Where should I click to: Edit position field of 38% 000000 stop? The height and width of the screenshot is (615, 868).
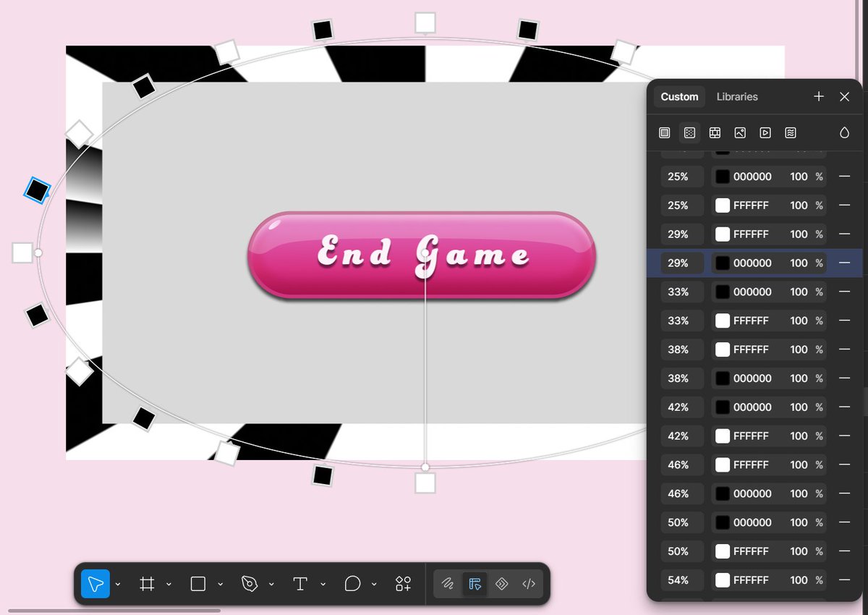pyautogui.click(x=682, y=378)
